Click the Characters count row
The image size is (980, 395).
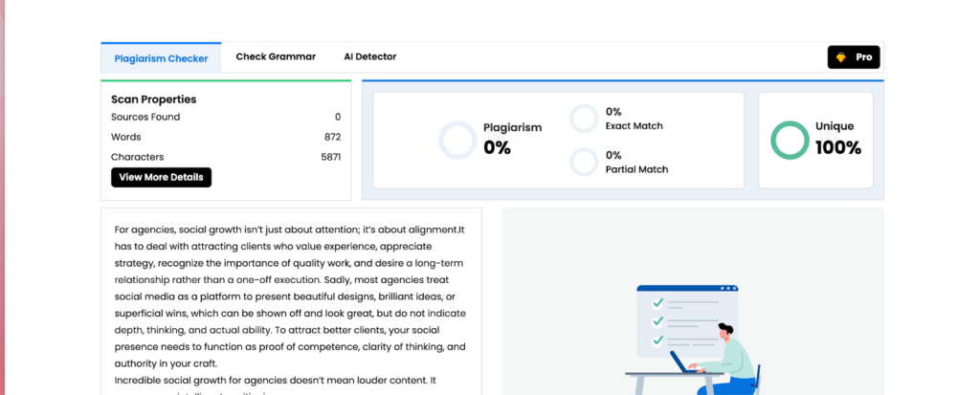(x=225, y=157)
